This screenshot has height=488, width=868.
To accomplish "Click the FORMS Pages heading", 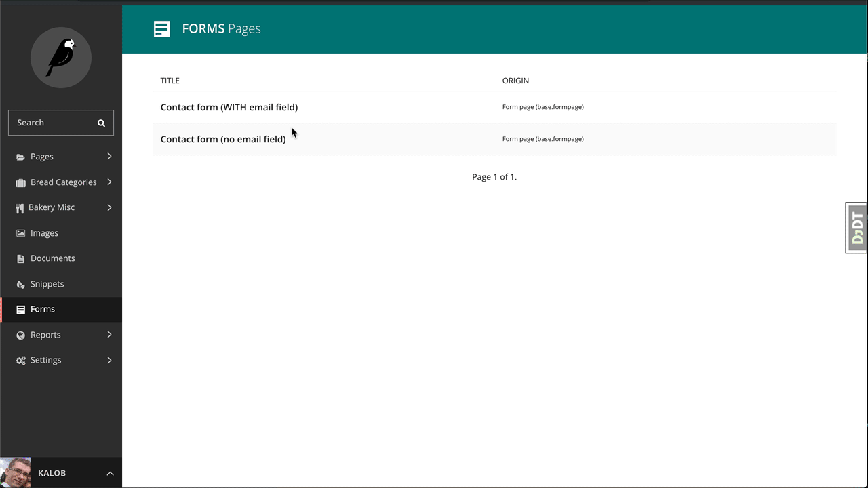I will [x=222, y=28].
